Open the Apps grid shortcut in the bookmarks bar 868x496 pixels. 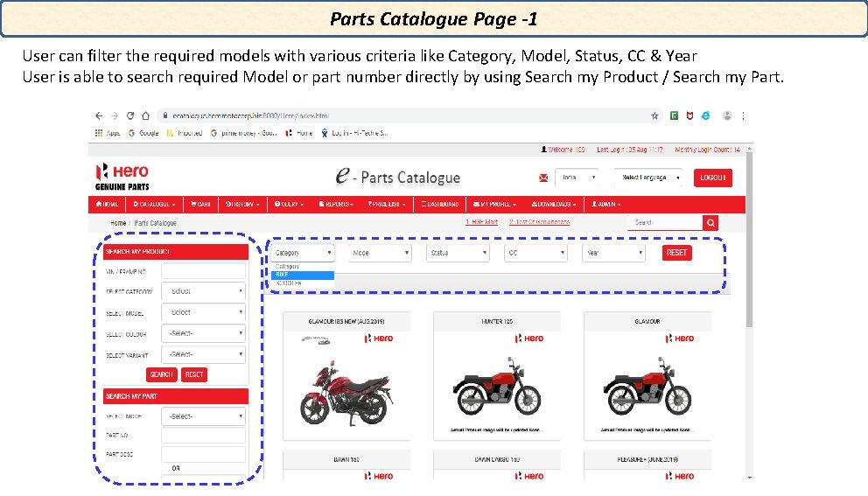[108, 133]
